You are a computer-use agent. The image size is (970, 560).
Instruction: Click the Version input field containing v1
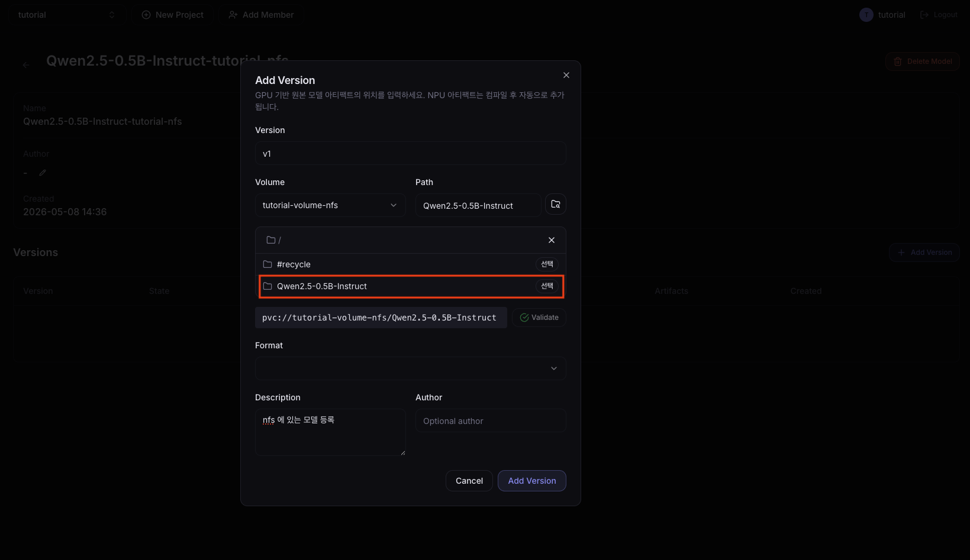click(x=410, y=153)
